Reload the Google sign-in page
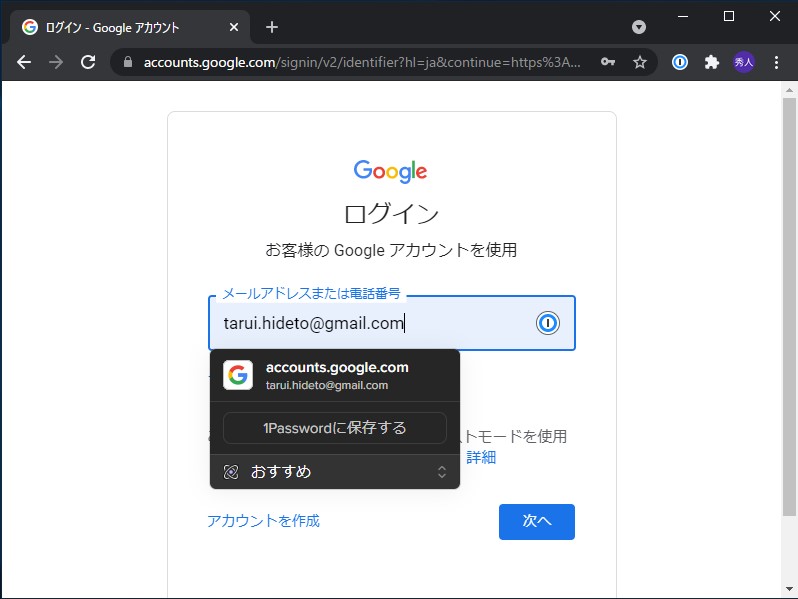The width and height of the screenshot is (798, 599). 88,62
